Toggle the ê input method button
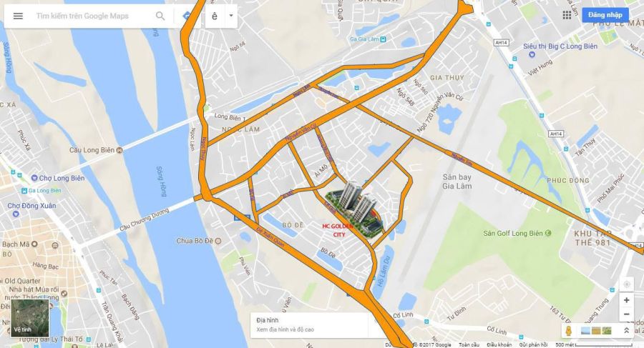Screen dimensions: 644x348 pyautogui.click(x=215, y=16)
